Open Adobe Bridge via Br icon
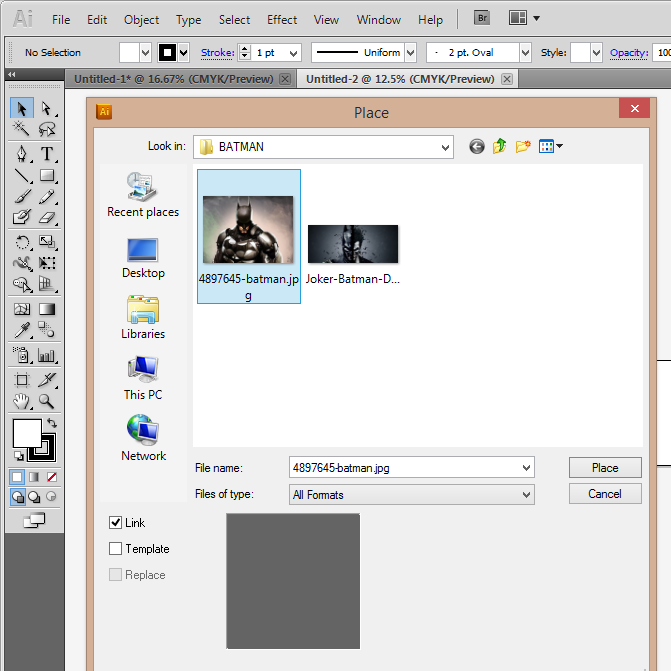Viewport: 671px width, 671px height. click(482, 18)
